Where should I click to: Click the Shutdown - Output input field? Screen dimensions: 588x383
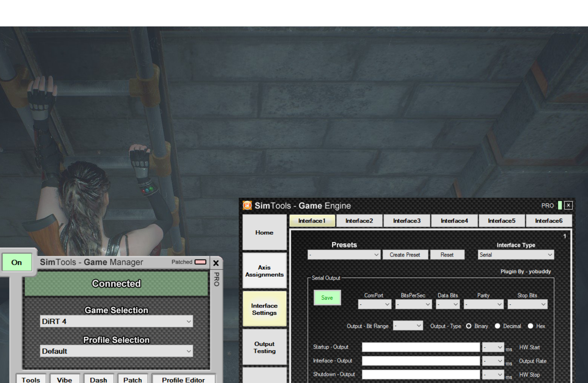point(421,375)
